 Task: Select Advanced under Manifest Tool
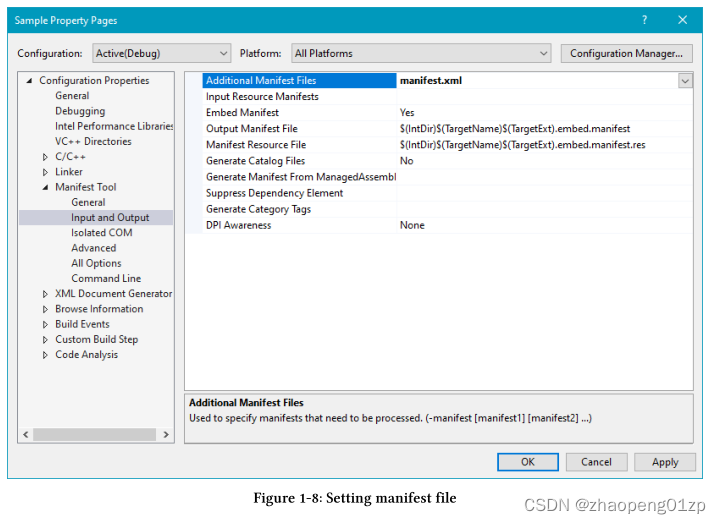(94, 248)
